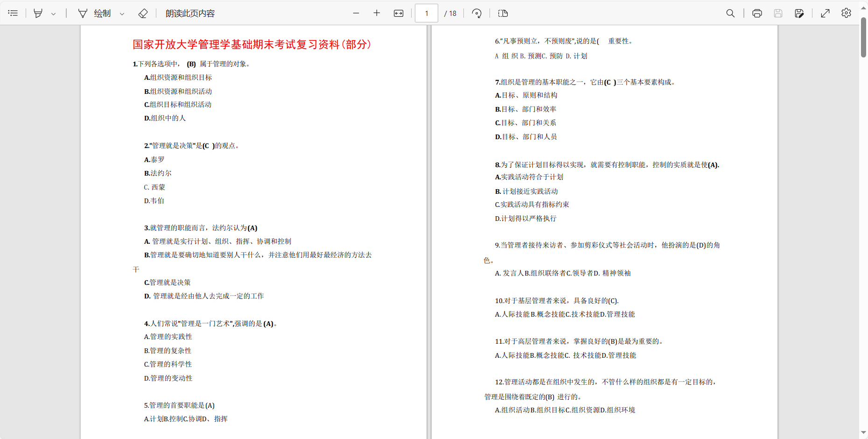This screenshot has height=439, width=868.
Task: Click option A.组织资源和组织目标
Action: tap(178, 78)
